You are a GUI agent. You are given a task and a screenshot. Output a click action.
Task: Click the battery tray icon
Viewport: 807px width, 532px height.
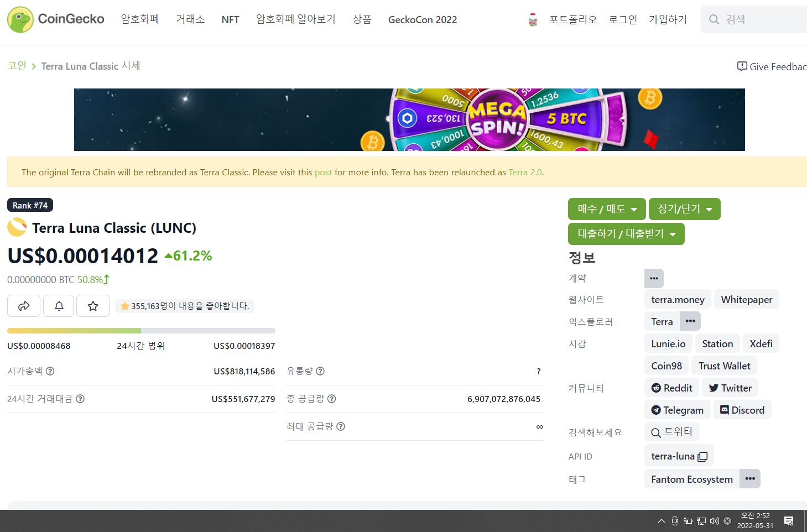688,521
